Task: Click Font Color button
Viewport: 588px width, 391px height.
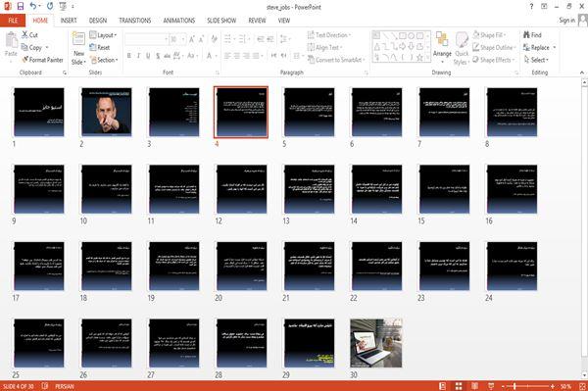Action: coord(209,56)
